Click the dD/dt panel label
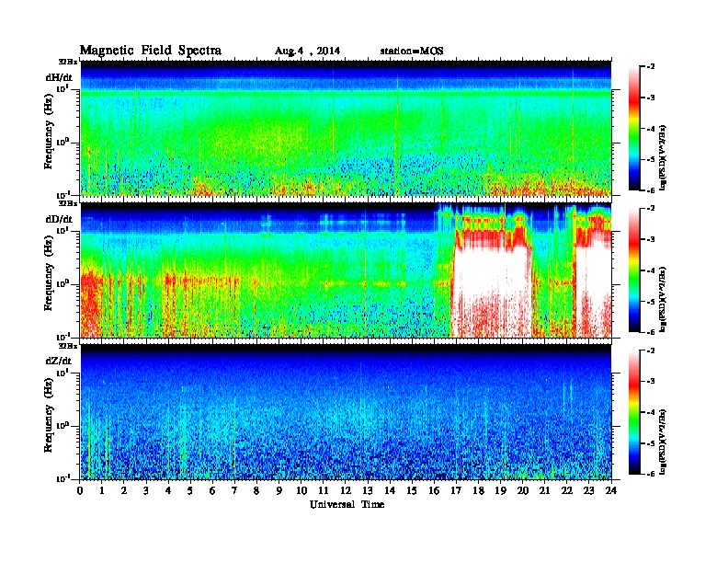 59,219
